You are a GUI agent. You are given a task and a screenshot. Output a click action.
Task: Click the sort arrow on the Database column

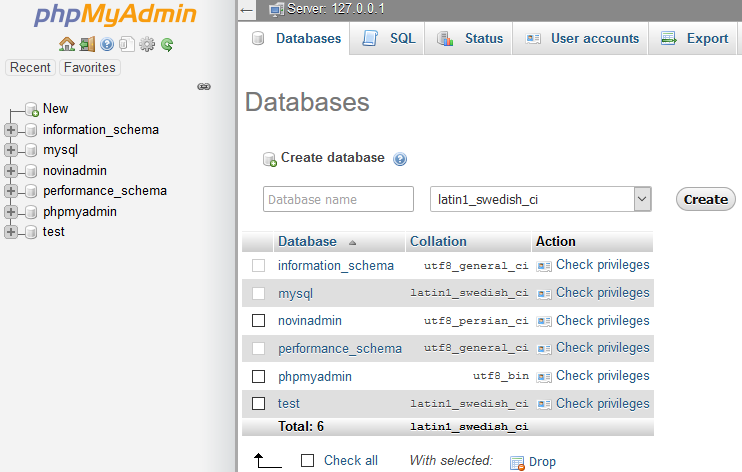pos(352,243)
